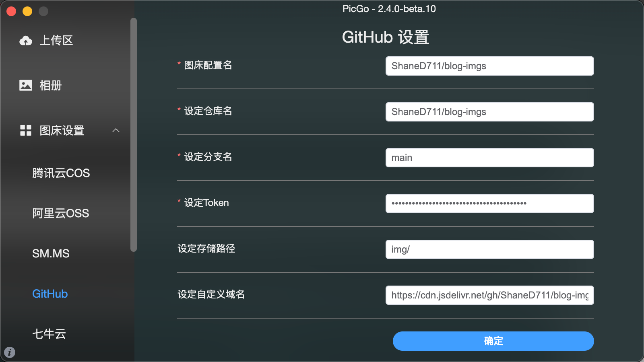Go to the 相册 album page
Image resolution: width=644 pixels, height=362 pixels.
pos(51,85)
